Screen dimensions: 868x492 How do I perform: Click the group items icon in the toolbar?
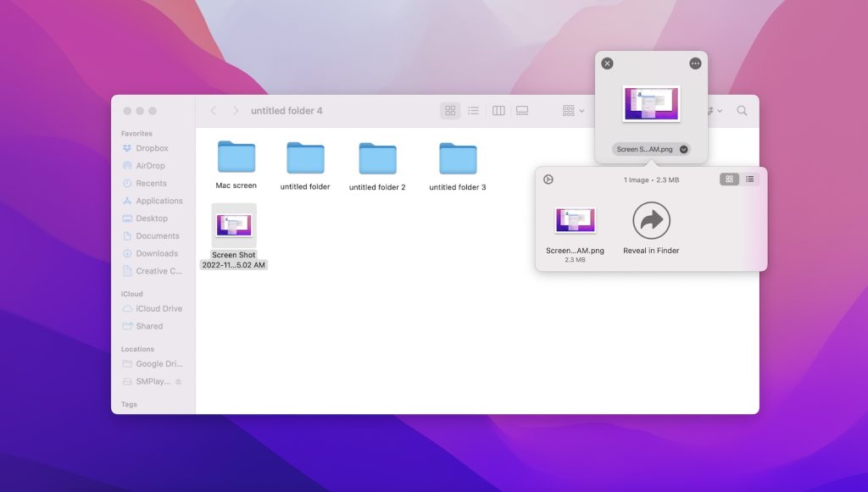tap(570, 110)
